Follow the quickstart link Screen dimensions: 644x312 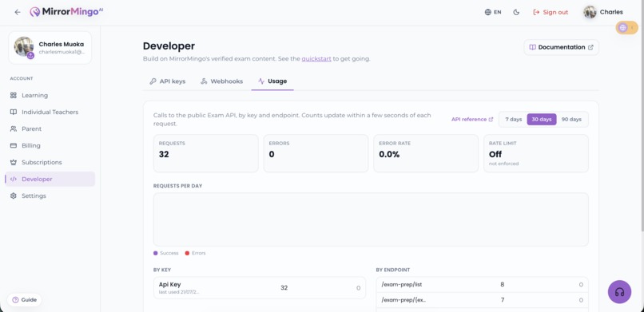tap(316, 58)
